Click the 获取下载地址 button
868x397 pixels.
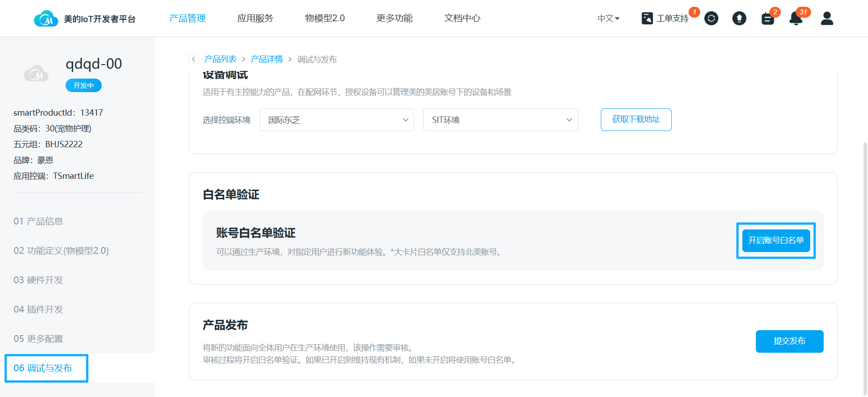(636, 120)
